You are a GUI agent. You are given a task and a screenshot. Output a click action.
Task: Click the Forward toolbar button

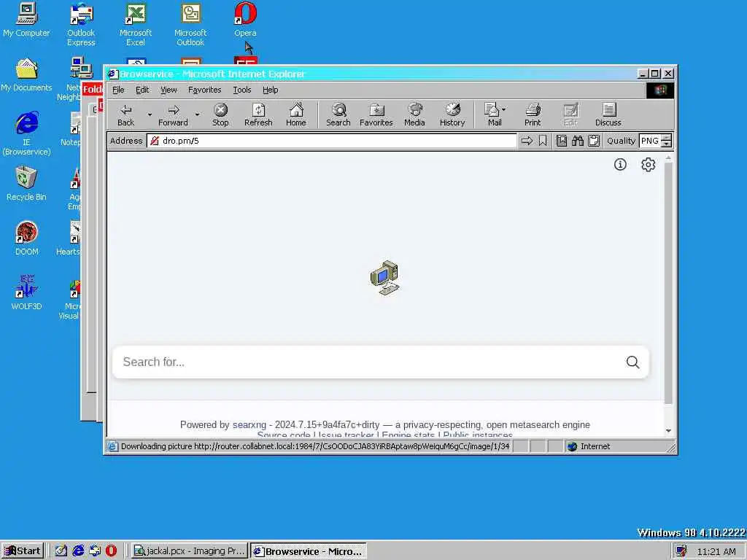coord(173,114)
